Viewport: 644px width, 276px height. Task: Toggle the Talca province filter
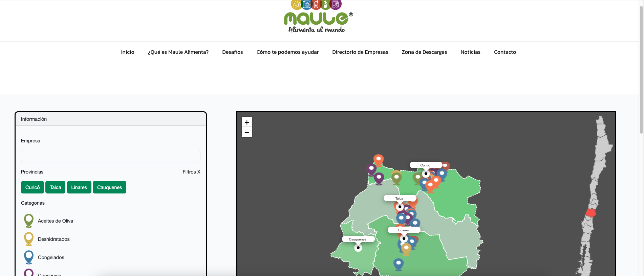[x=55, y=187]
